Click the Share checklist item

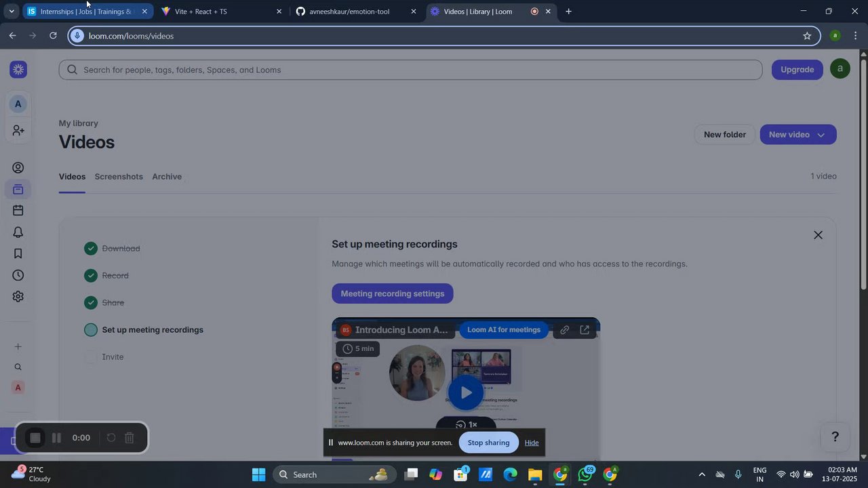click(113, 303)
